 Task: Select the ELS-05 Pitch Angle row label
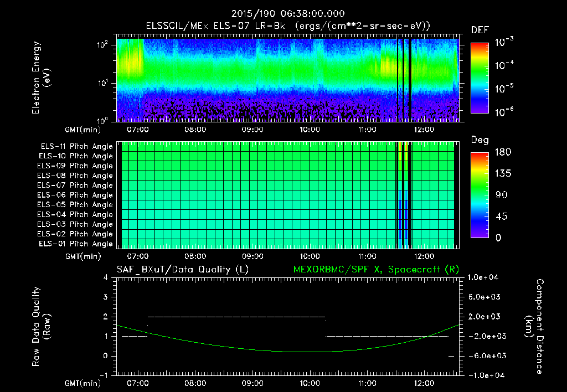coord(75,205)
